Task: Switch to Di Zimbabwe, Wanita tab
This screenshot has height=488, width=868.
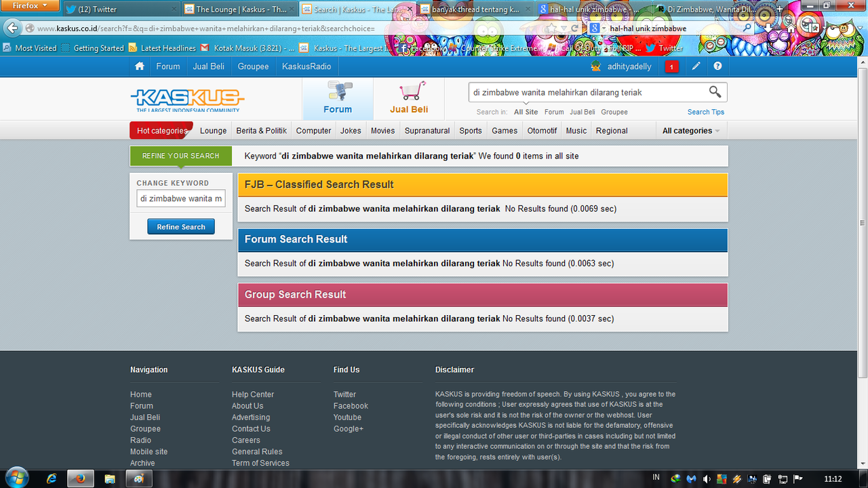Action: 712,9
